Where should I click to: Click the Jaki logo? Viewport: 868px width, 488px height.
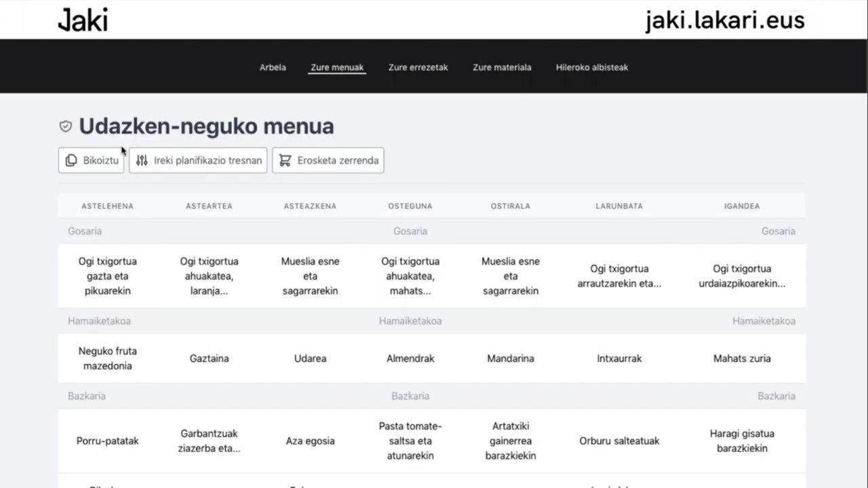point(83,20)
